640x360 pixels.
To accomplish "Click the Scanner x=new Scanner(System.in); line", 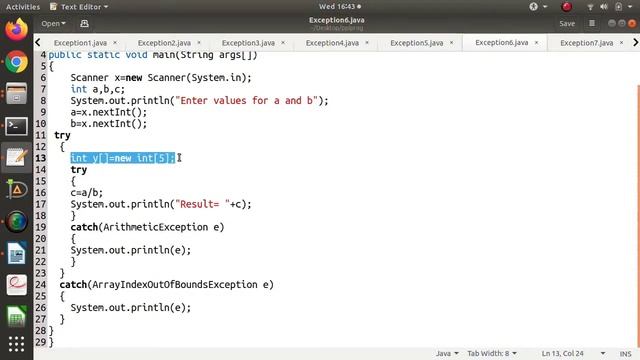I will (161, 78).
